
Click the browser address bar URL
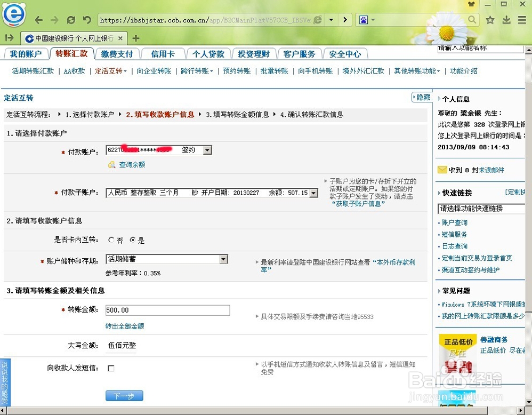click(x=205, y=20)
